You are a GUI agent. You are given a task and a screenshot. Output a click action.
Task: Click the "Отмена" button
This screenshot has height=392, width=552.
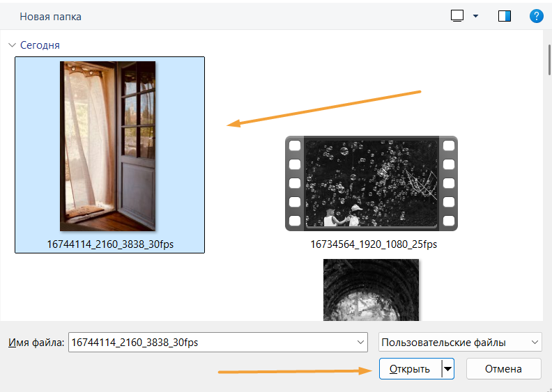(x=503, y=369)
